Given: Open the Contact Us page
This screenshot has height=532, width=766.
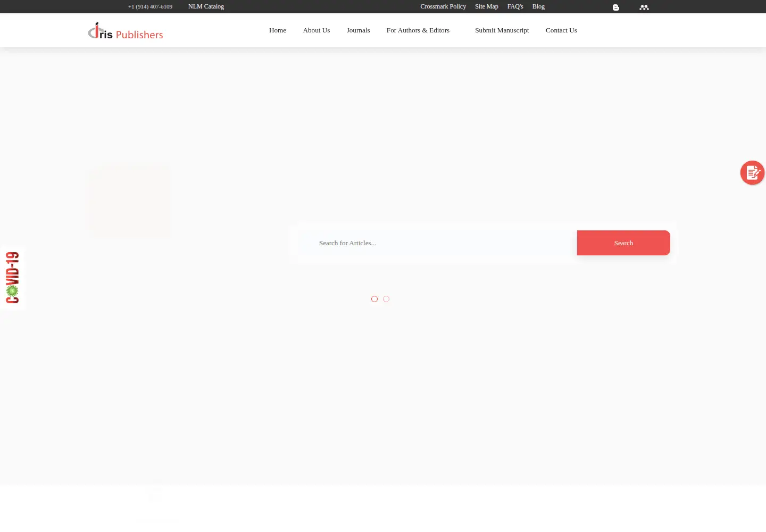Looking at the screenshot, I should pos(561,30).
